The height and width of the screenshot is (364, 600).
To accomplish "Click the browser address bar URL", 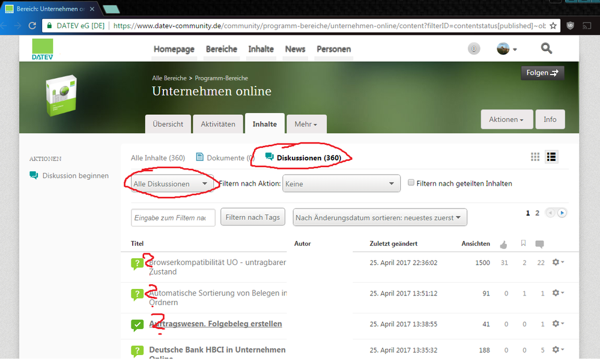I will tap(329, 26).
